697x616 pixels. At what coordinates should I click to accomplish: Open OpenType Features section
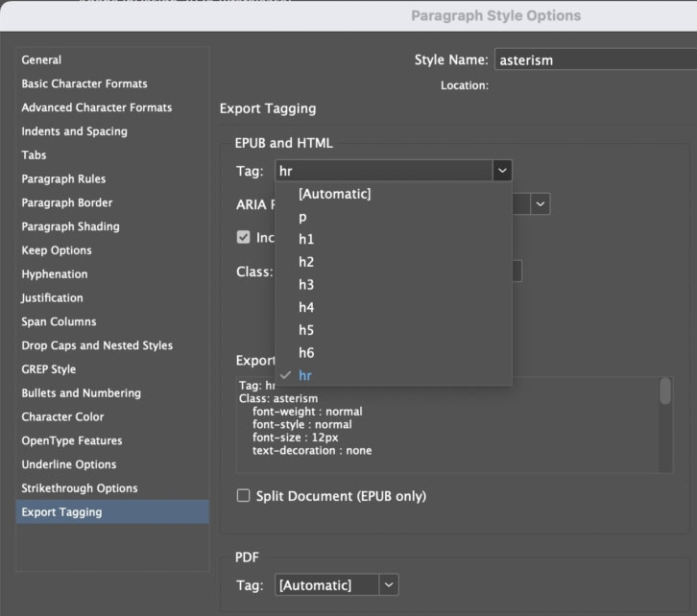coord(112,440)
